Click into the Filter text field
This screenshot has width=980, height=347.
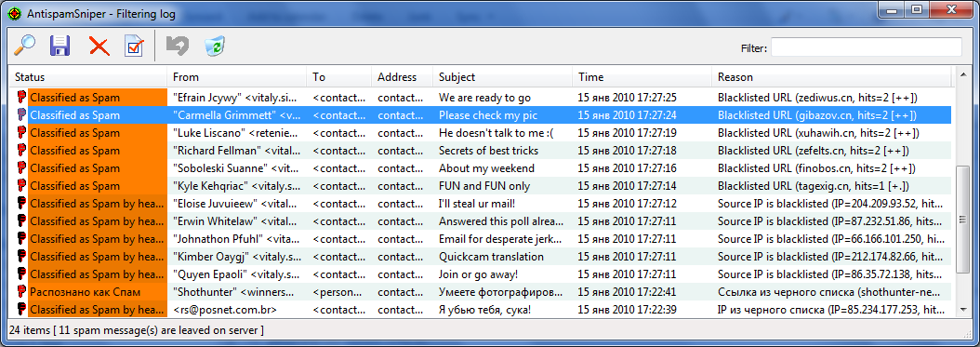click(867, 47)
